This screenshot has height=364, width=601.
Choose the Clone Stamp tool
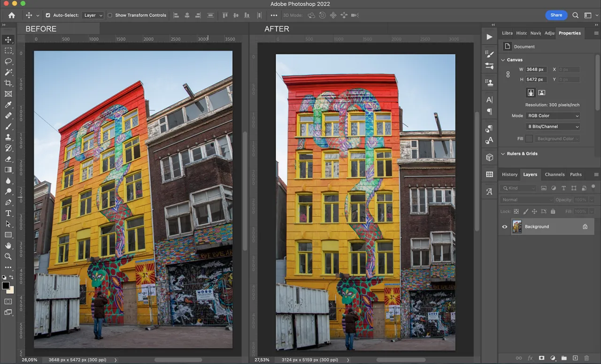tap(8, 137)
